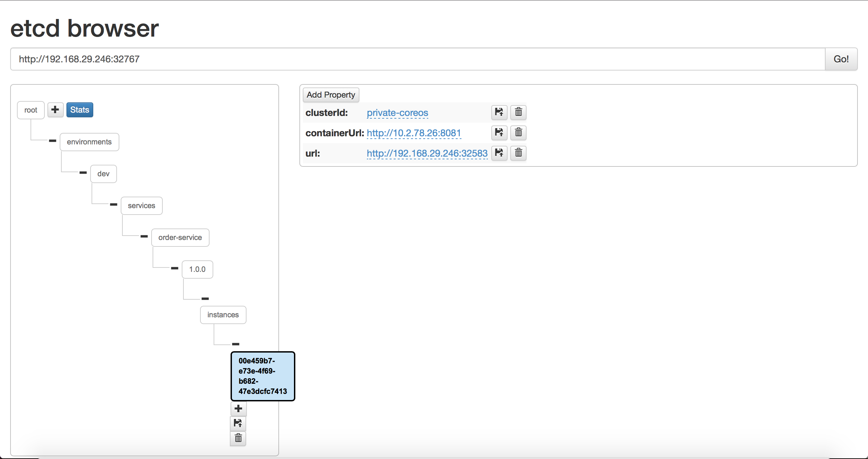The width and height of the screenshot is (868, 459).
Task: Delete the containerUrl property
Action: [518, 133]
